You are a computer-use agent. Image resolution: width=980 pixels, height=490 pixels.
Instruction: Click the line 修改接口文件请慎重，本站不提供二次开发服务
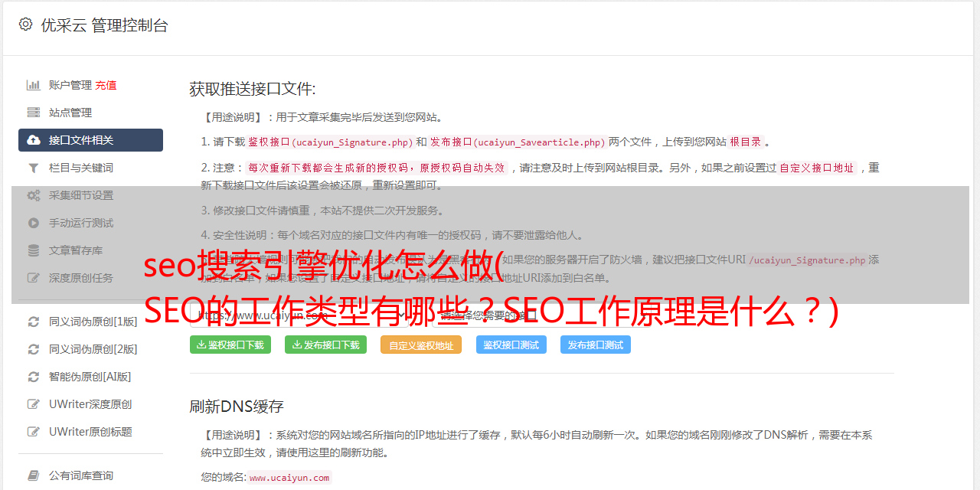point(322,211)
